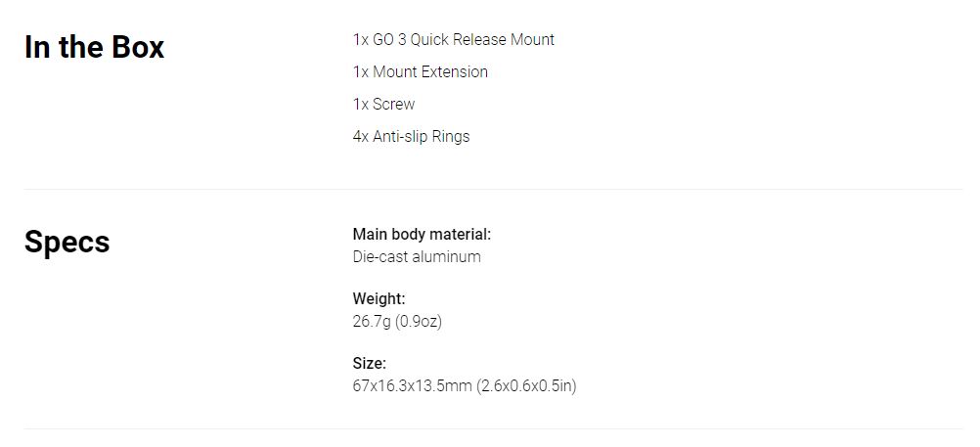Click the "In the Box" heading
Image resolution: width=980 pixels, height=447 pixels.
pyautogui.click(x=94, y=48)
